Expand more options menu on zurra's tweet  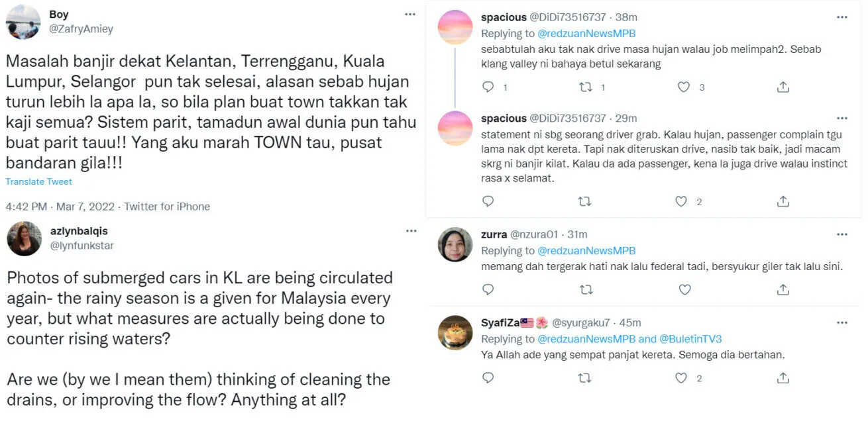tap(842, 234)
